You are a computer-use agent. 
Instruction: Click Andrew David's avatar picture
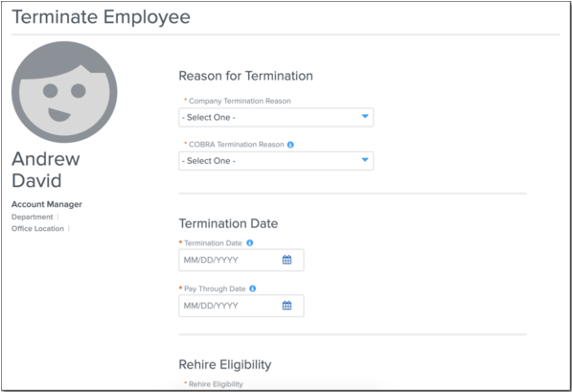64,92
